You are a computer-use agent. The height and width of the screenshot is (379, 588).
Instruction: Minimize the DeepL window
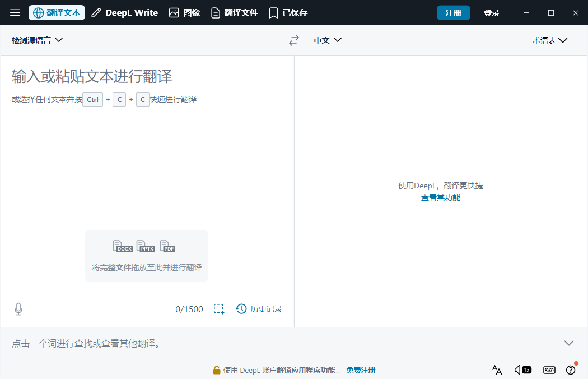point(526,13)
